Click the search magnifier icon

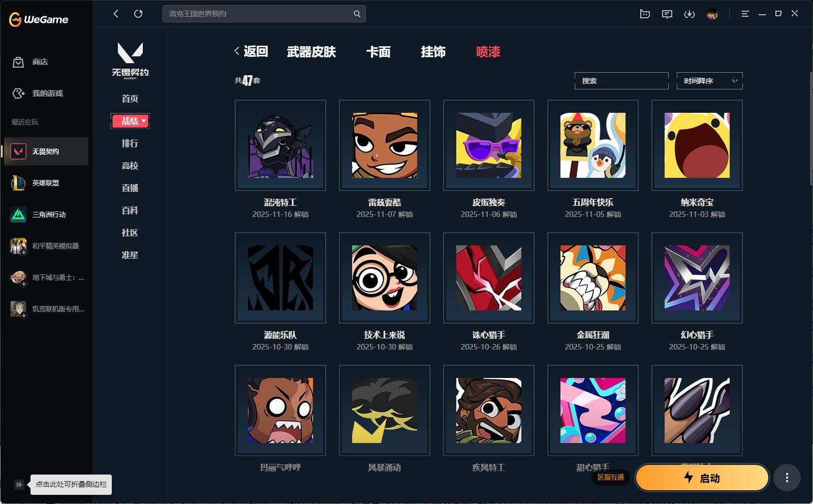click(357, 14)
